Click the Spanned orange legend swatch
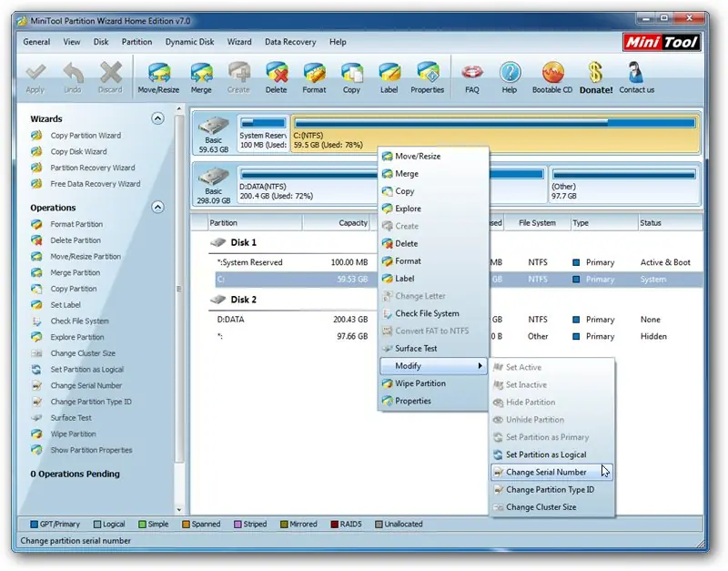This screenshot has width=728, height=571. coord(187,525)
